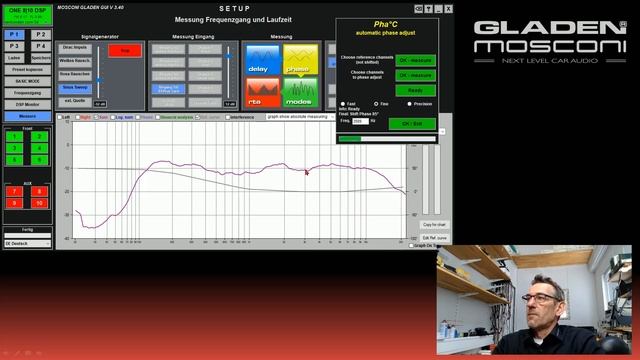The image size is (640, 360).
Task: Click the Signalgenerator dB value box
Action: pyautogui.click(x=100, y=104)
